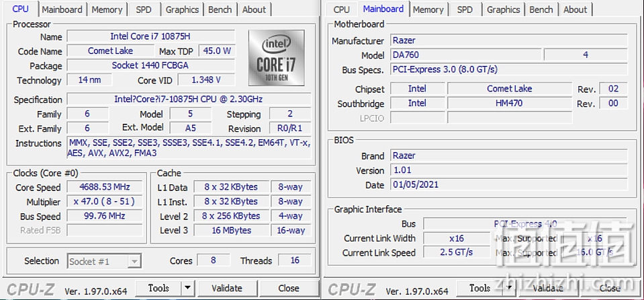Open Graphics tab in left window

pos(183,9)
